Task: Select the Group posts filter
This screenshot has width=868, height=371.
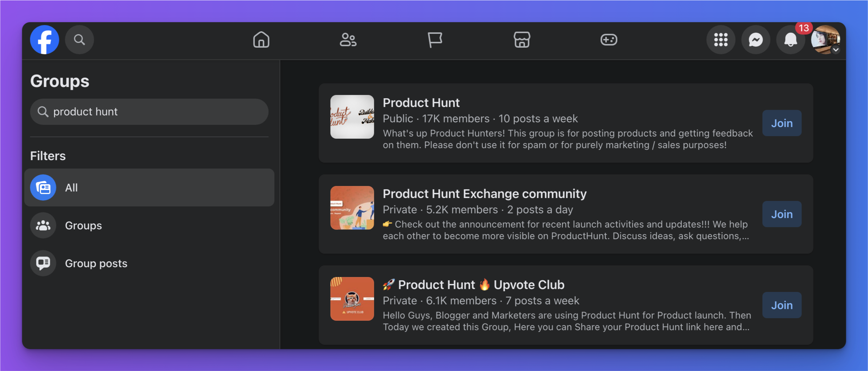Action: [149, 263]
